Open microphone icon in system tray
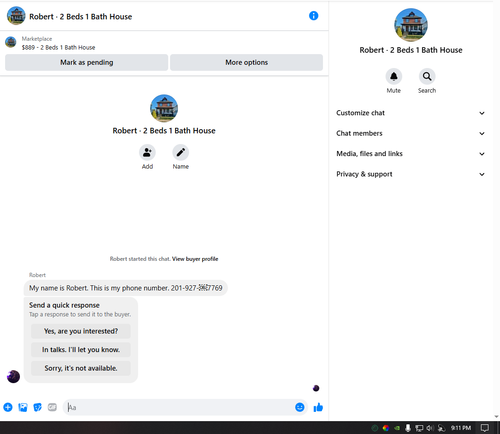The height and width of the screenshot is (434, 500). tap(408, 428)
